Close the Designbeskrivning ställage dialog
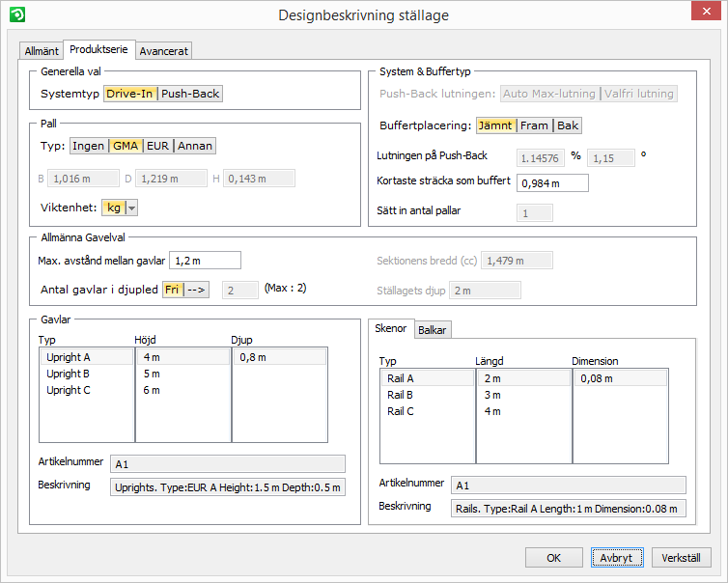 point(706,12)
